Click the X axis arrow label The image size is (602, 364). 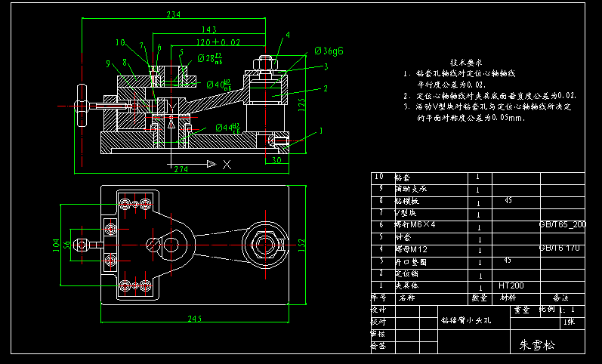point(226,164)
